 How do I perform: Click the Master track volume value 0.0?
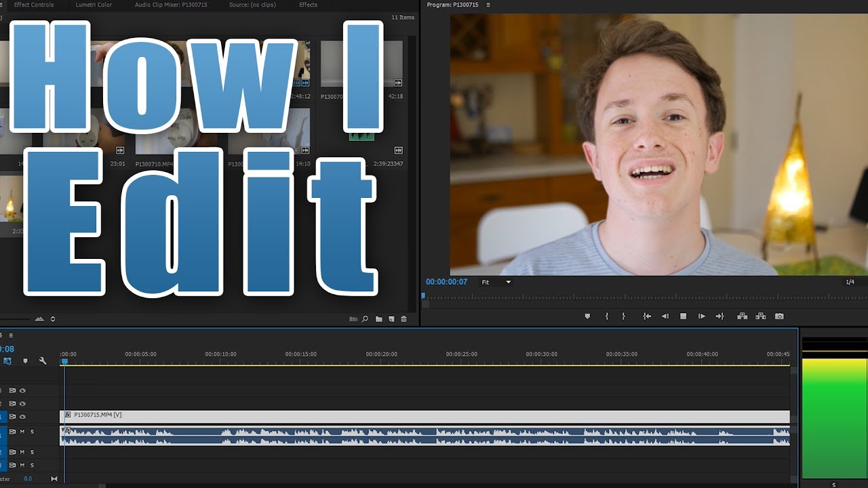coord(28,479)
